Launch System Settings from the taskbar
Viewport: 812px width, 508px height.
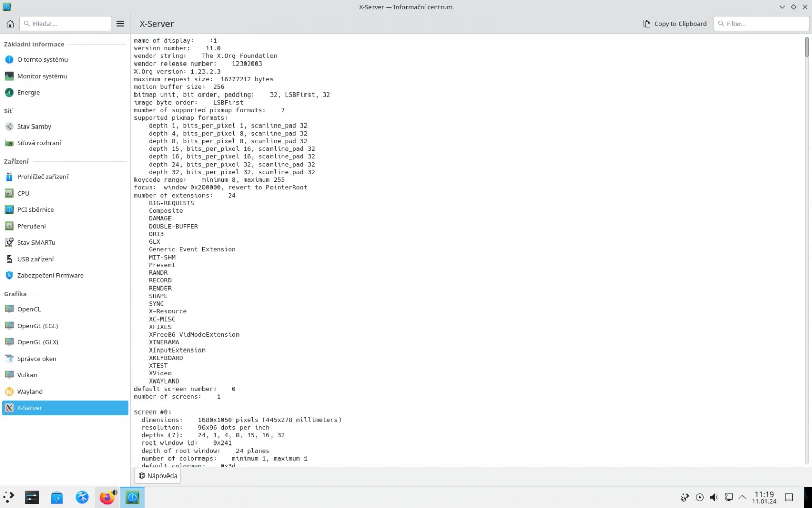(32, 497)
